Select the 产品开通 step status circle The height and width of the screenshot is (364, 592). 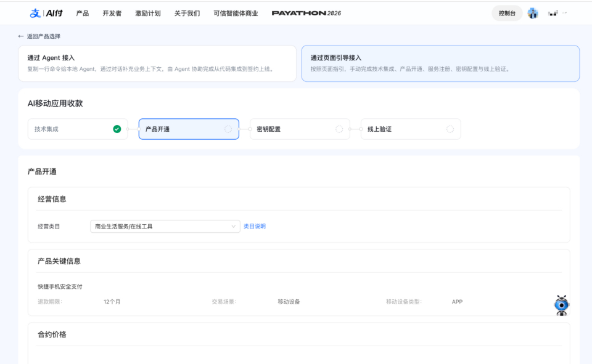[x=228, y=129]
